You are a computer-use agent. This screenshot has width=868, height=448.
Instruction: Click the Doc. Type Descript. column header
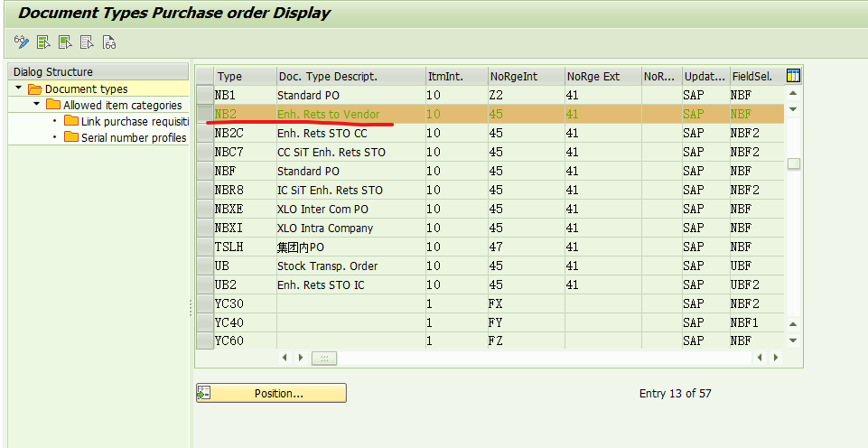351,77
